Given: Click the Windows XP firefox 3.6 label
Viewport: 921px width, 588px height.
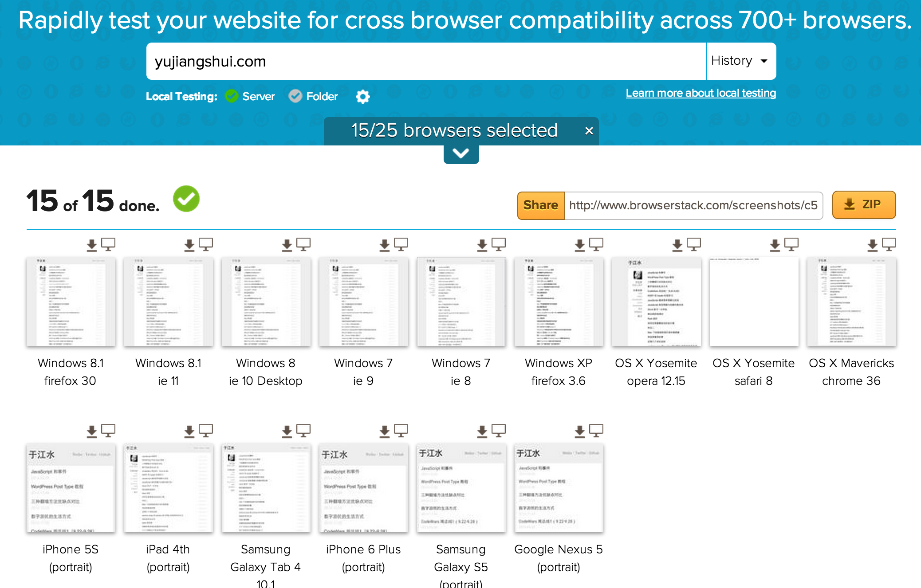Looking at the screenshot, I should point(559,372).
